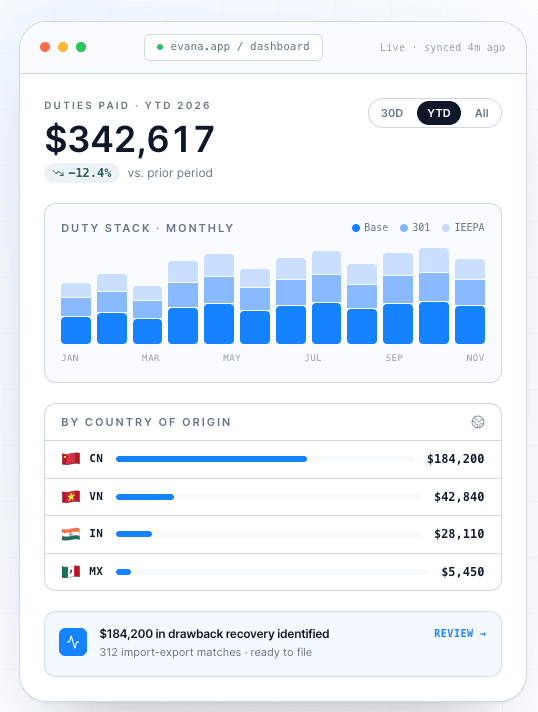Click the downward trend arrow icon
This screenshot has width=538, height=712.
click(x=58, y=173)
